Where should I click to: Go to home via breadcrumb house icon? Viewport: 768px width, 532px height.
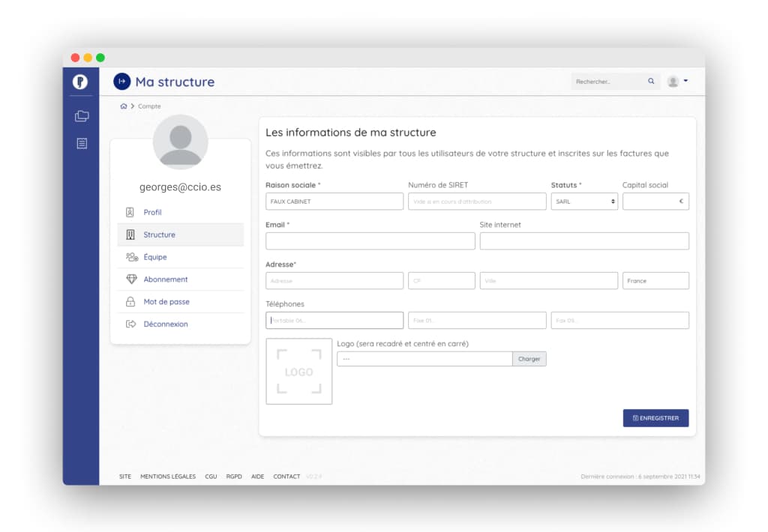pyautogui.click(x=123, y=106)
